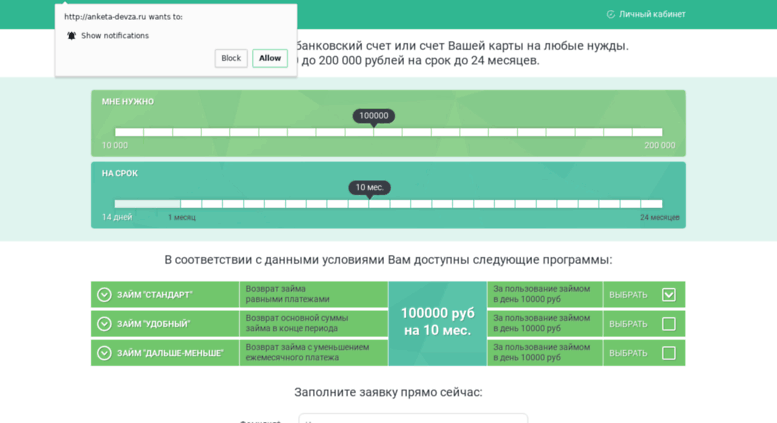
Task: Click the bell icon next to Show notifications
Action: point(71,36)
